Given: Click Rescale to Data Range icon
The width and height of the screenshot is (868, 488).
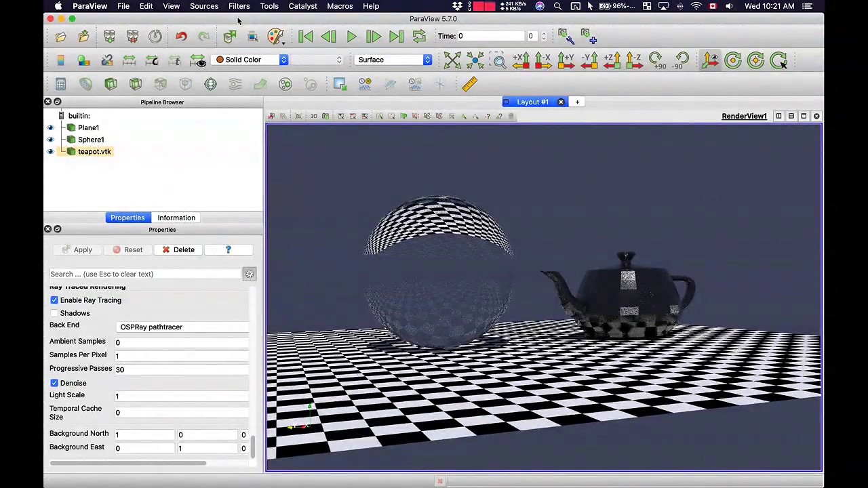Looking at the screenshot, I should (129, 60).
